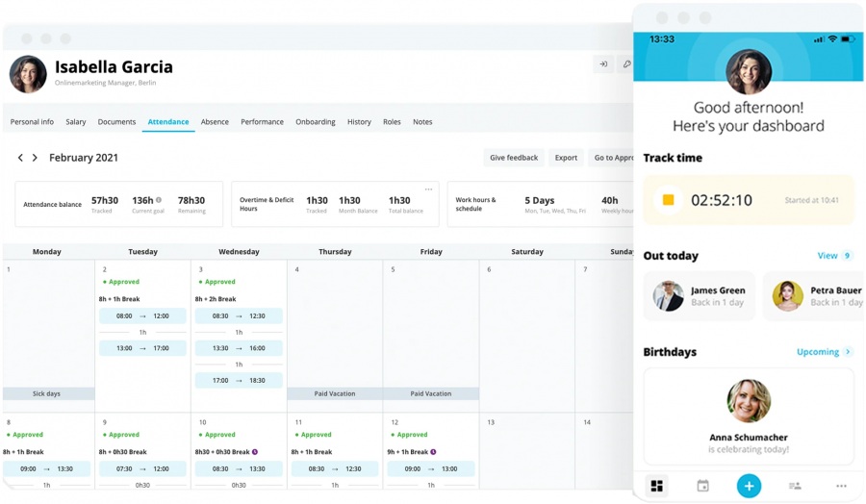
Task: Open calendar icon in mobile bottom nav
Action: [x=703, y=486]
